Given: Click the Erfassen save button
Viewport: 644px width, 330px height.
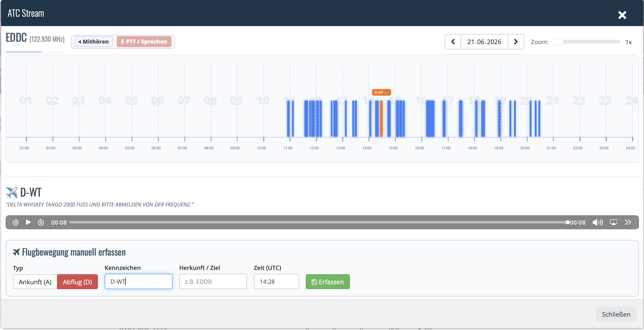Looking at the screenshot, I should click(x=328, y=282).
